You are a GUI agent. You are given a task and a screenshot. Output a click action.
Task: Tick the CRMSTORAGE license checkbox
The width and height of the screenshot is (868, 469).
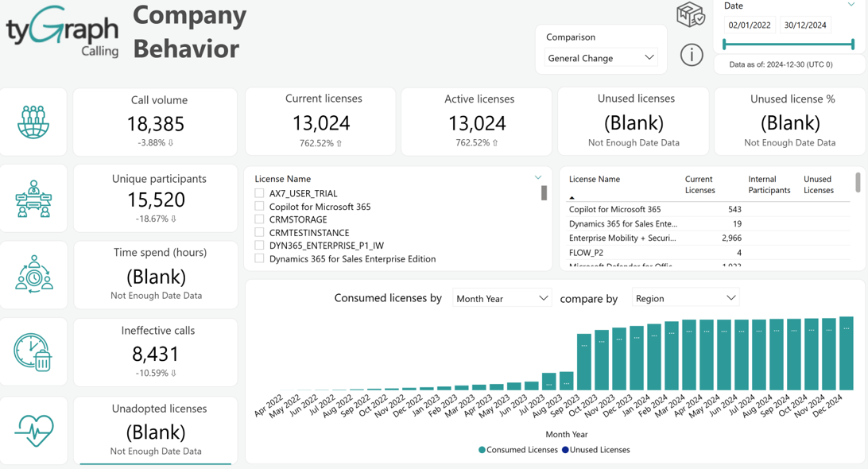pos(259,219)
